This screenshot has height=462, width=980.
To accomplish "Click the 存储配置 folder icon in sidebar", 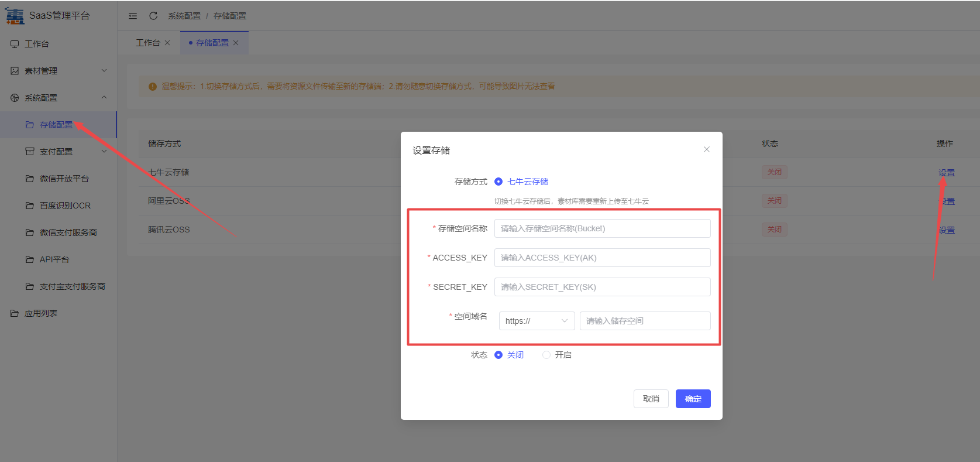I will (30, 125).
